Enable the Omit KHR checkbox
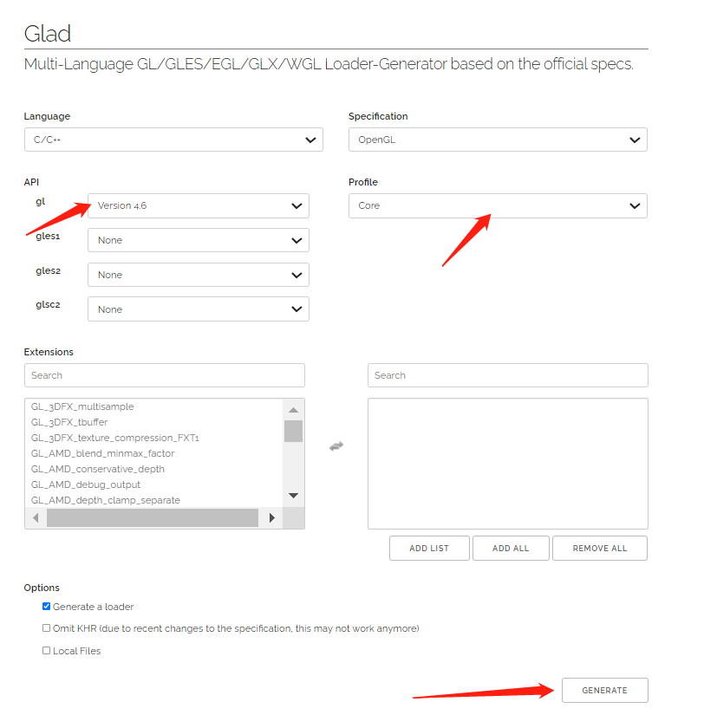 47,628
